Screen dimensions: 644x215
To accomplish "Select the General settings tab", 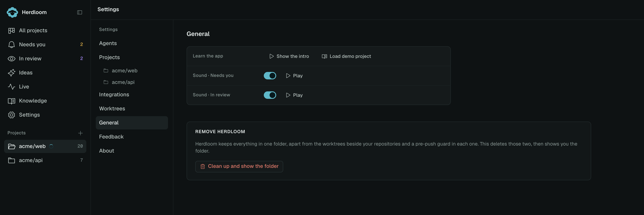I will pyautogui.click(x=132, y=123).
